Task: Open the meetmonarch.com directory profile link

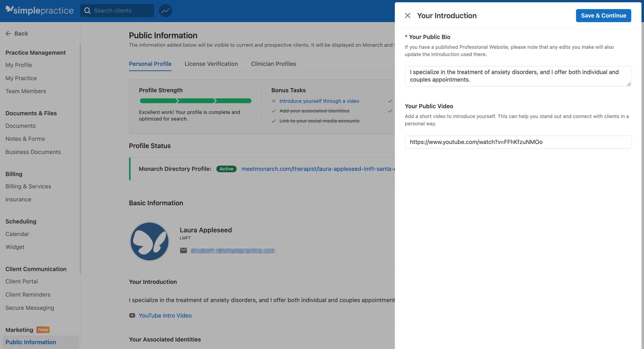Action: click(318, 169)
